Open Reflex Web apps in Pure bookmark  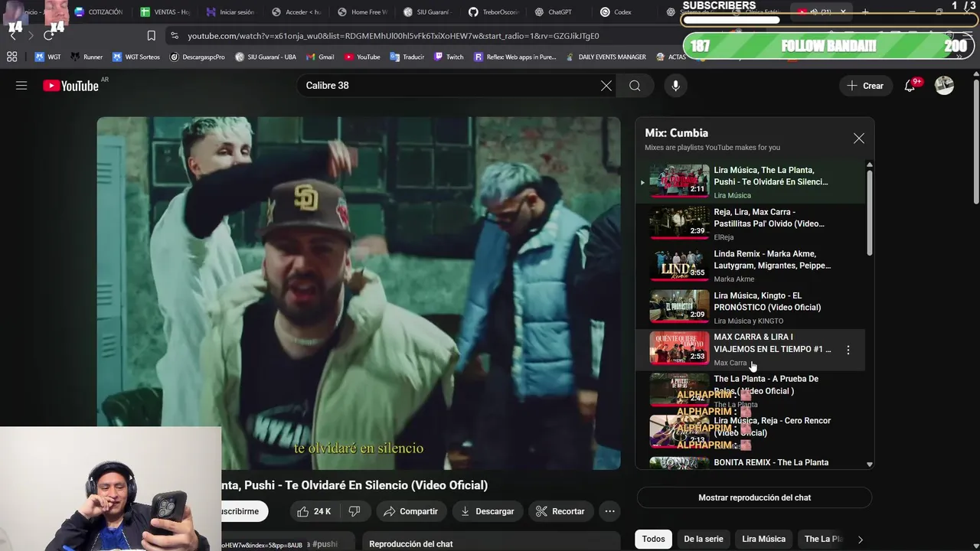(x=515, y=57)
